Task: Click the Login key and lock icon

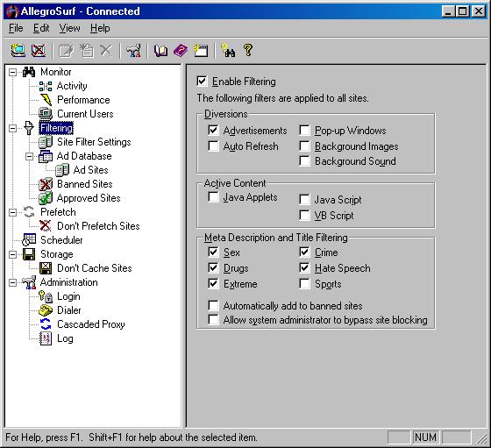Action: point(46,296)
